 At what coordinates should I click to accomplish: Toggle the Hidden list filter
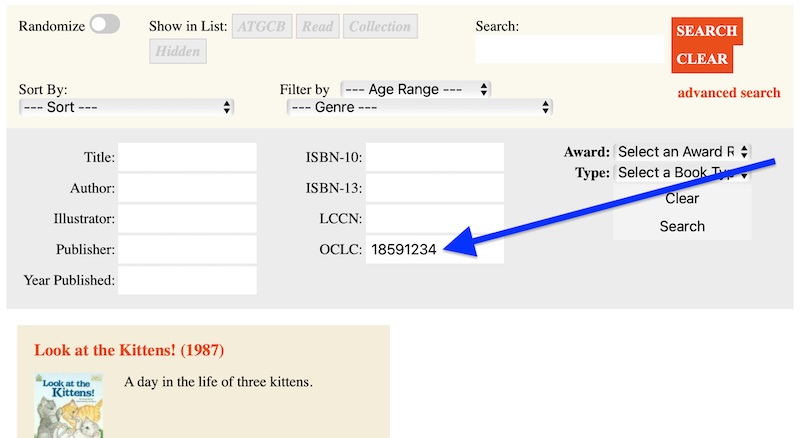pos(178,51)
